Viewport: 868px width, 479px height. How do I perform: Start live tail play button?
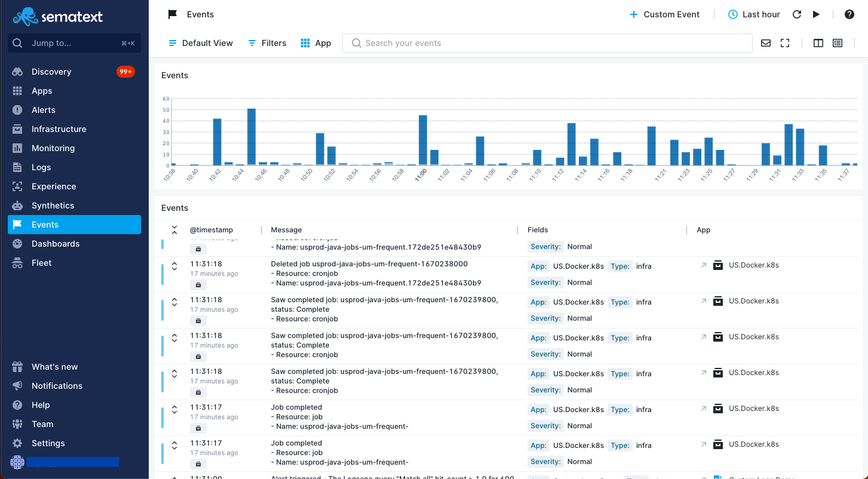click(x=816, y=14)
